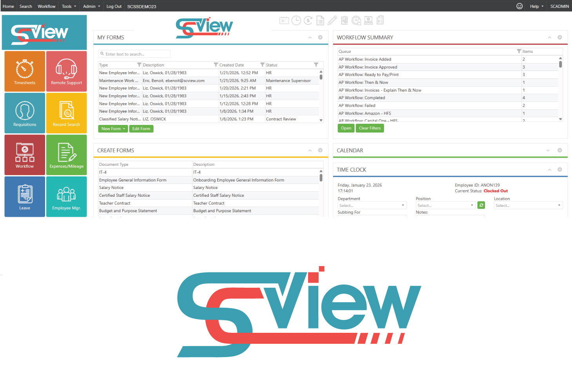Click the dollar invoice document icon in toolbar
Screen dimensions: 572x392
coord(380,20)
